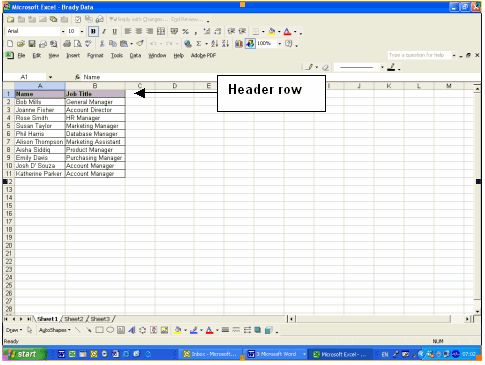485x365 pixels.
Task: Open the Name Box dropdown beside A1
Action: click(50, 77)
